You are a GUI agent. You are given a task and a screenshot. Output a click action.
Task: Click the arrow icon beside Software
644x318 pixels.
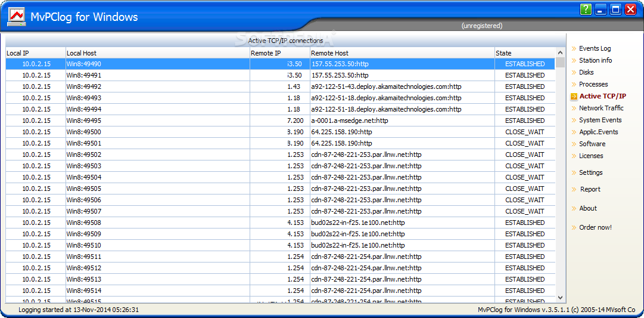(574, 144)
